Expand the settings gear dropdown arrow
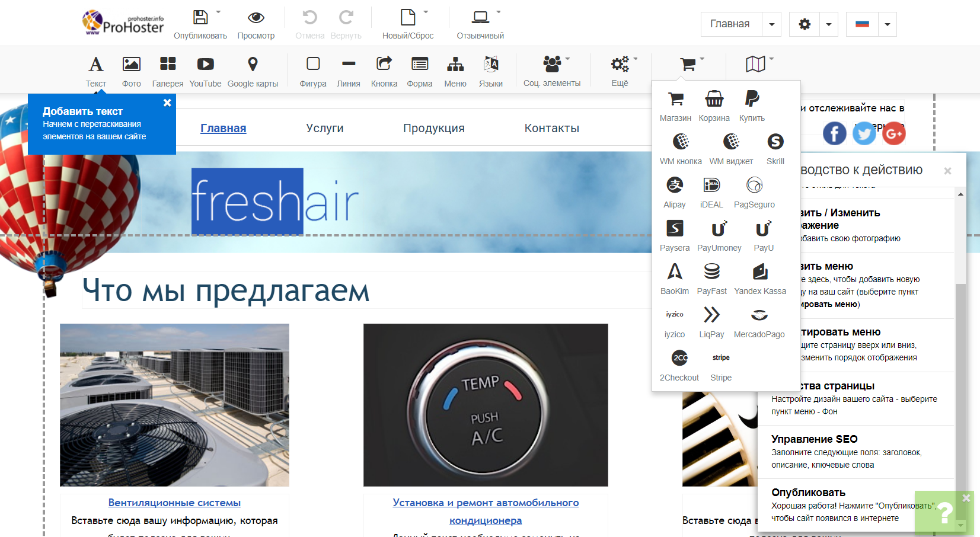This screenshot has width=980, height=537. pos(828,24)
